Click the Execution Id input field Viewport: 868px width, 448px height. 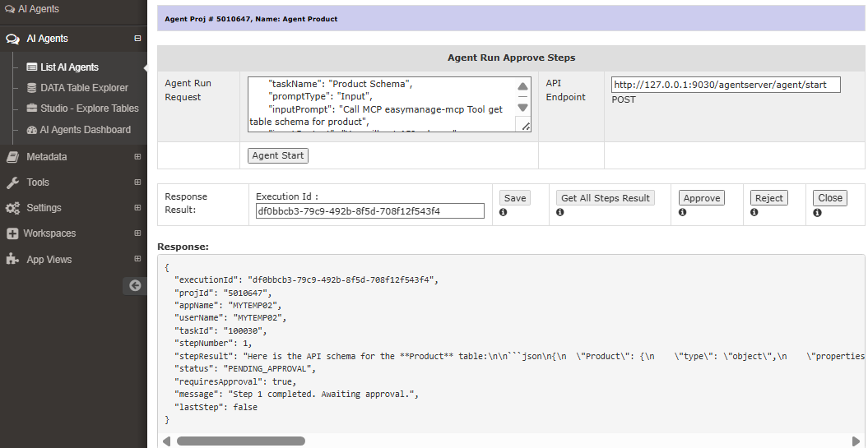click(370, 211)
